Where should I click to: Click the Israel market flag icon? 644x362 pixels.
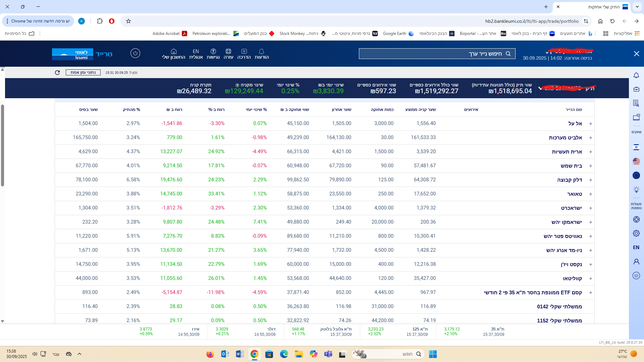click(x=636, y=147)
